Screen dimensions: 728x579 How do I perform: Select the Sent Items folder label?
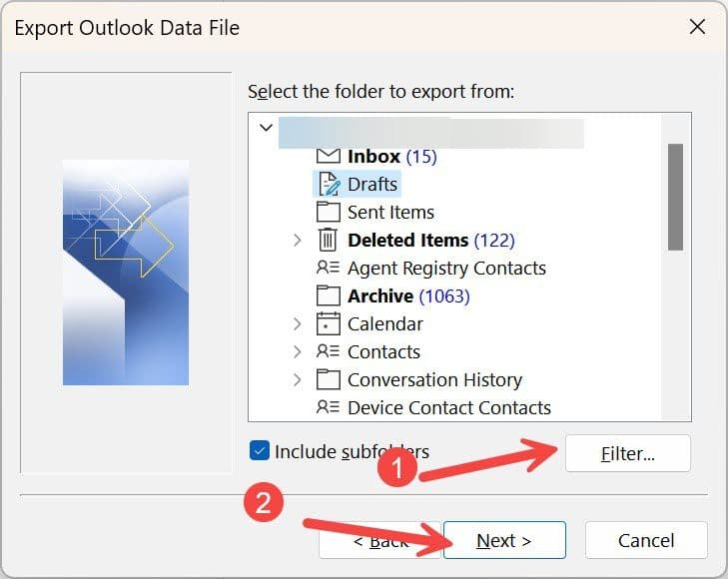pos(390,213)
